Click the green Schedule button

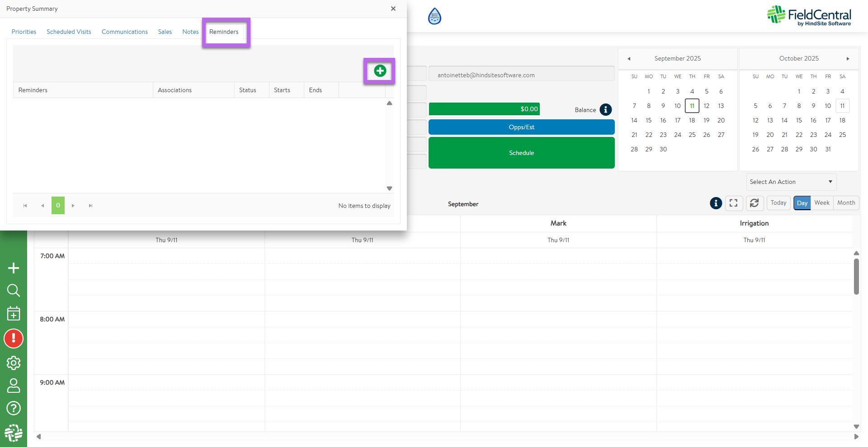point(521,153)
